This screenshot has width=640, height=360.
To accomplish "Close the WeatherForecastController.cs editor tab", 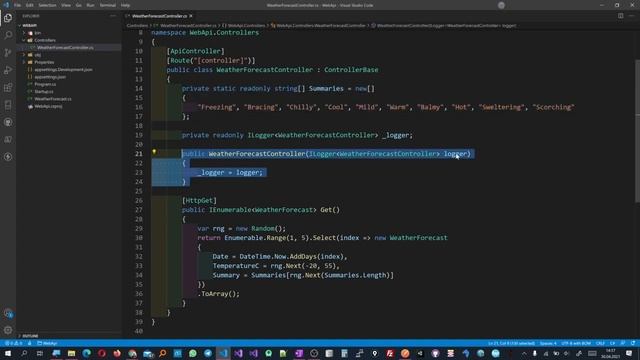I will [191, 16].
